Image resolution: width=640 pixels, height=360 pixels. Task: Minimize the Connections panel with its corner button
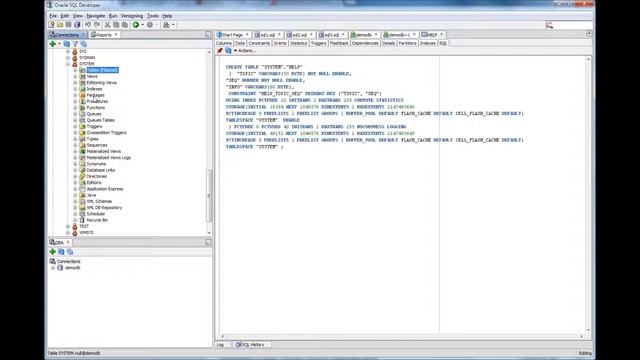(208, 35)
